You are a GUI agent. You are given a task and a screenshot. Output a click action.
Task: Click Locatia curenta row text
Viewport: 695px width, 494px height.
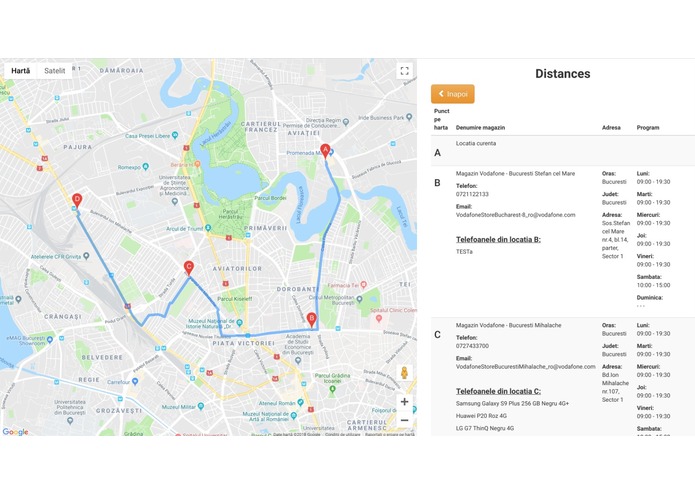476,144
